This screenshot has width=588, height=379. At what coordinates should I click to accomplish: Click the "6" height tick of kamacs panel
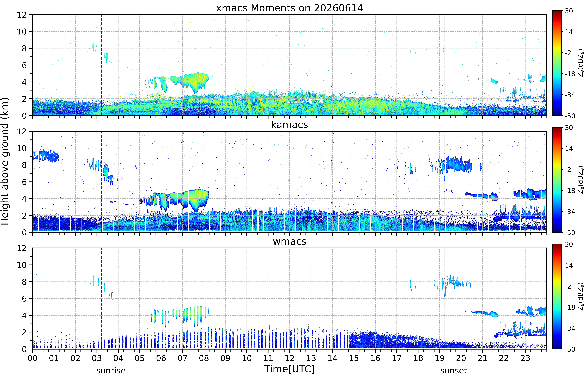pyautogui.click(x=24, y=182)
